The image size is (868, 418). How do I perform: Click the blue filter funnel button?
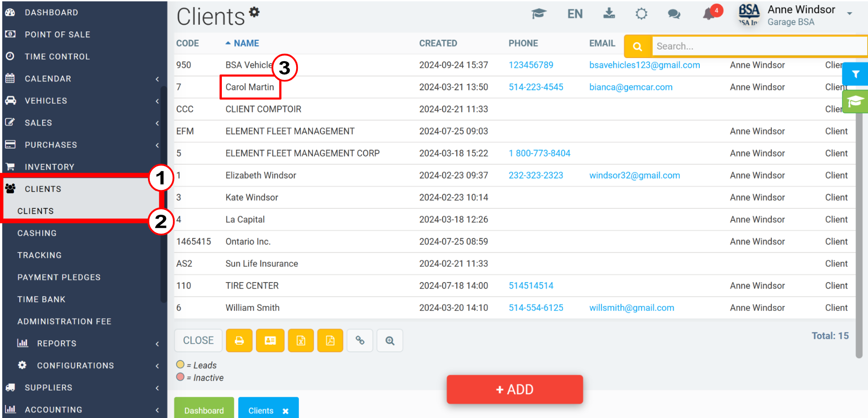pos(855,74)
